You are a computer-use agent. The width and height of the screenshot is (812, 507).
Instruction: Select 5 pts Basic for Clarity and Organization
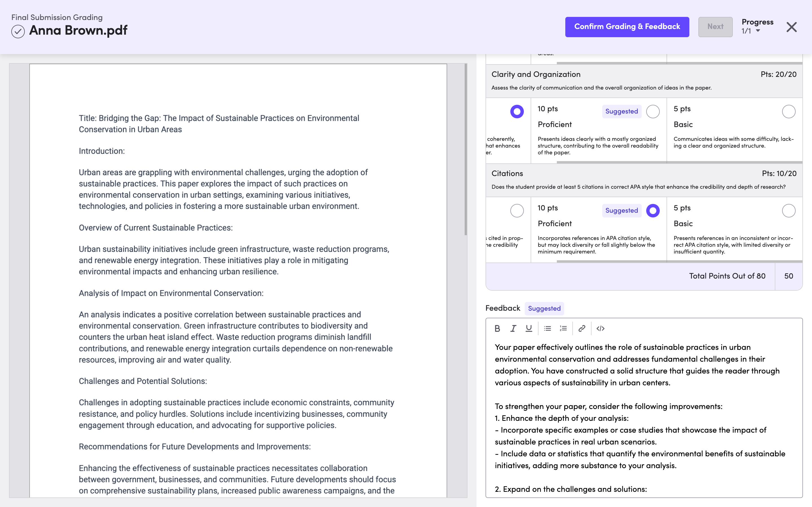789,112
